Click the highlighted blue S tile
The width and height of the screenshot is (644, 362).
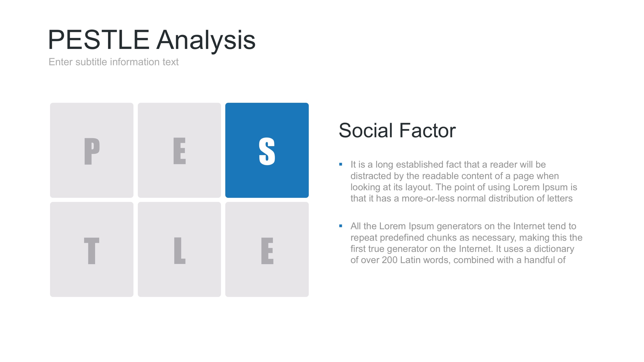(x=267, y=150)
